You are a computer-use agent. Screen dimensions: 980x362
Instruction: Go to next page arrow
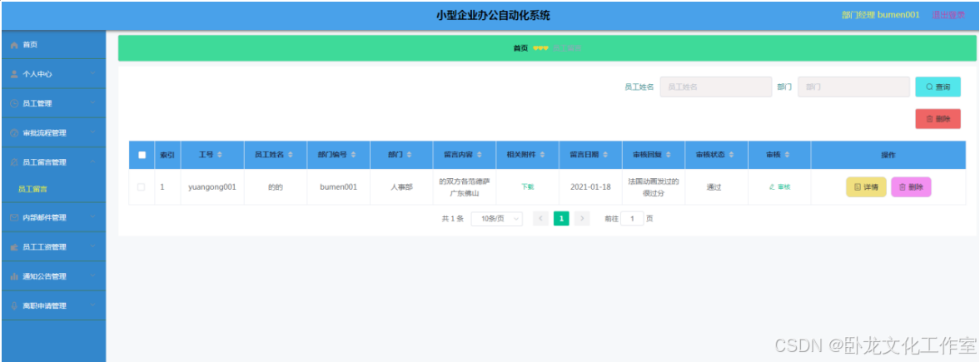coord(582,218)
